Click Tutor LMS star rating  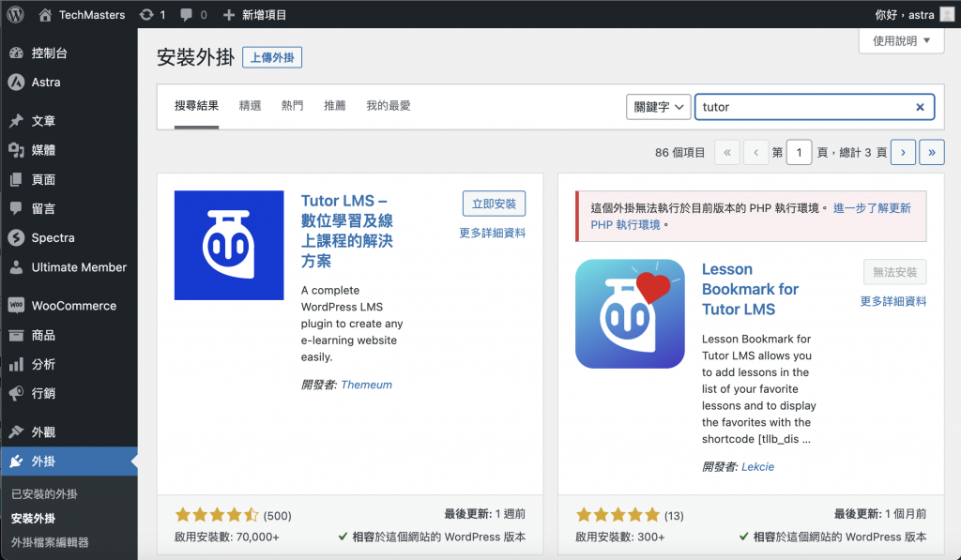(x=217, y=515)
